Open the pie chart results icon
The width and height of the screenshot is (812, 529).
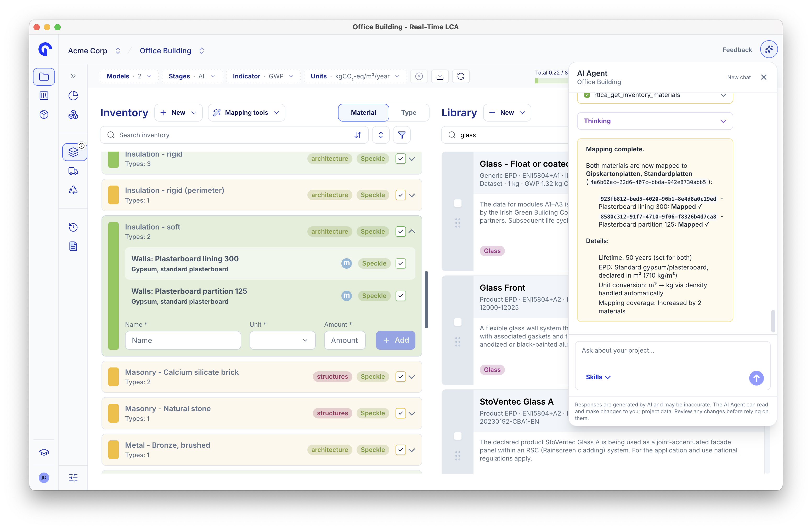pos(73,96)
